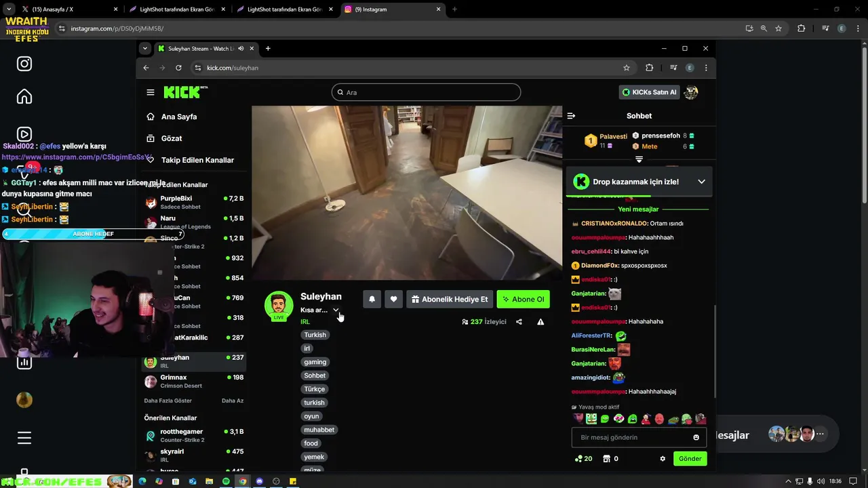
Task: Expand the Suleyhan stream title chevron
Action: pos(336,310)
